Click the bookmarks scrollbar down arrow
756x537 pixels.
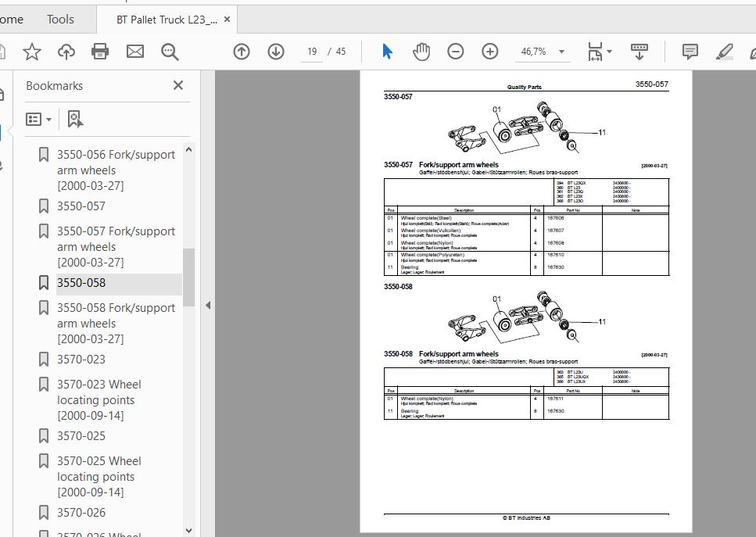click(x=188, y=530)
